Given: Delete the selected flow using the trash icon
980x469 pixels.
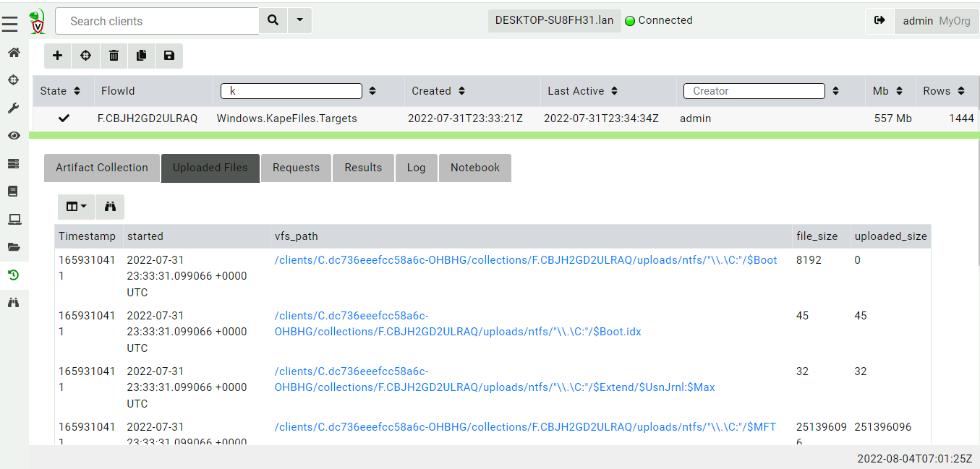Looking at the screenshot, I should [x=113, y=56].
